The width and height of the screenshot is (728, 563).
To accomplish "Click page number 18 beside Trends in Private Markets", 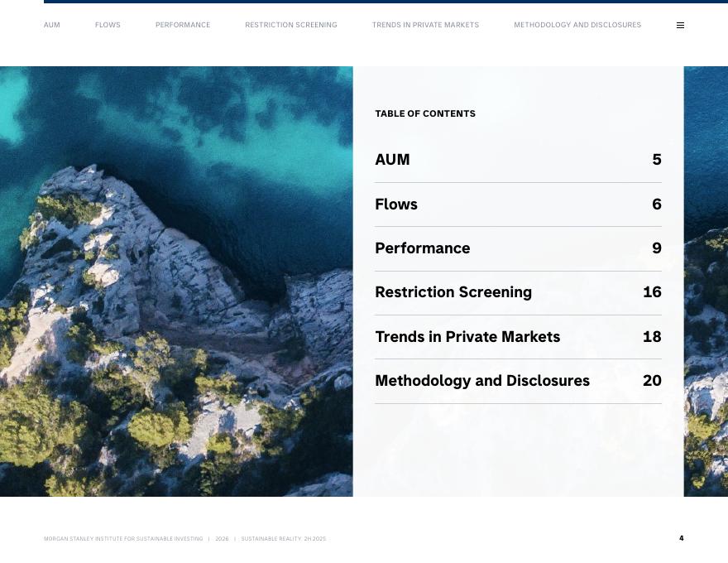I will point(652,337).
